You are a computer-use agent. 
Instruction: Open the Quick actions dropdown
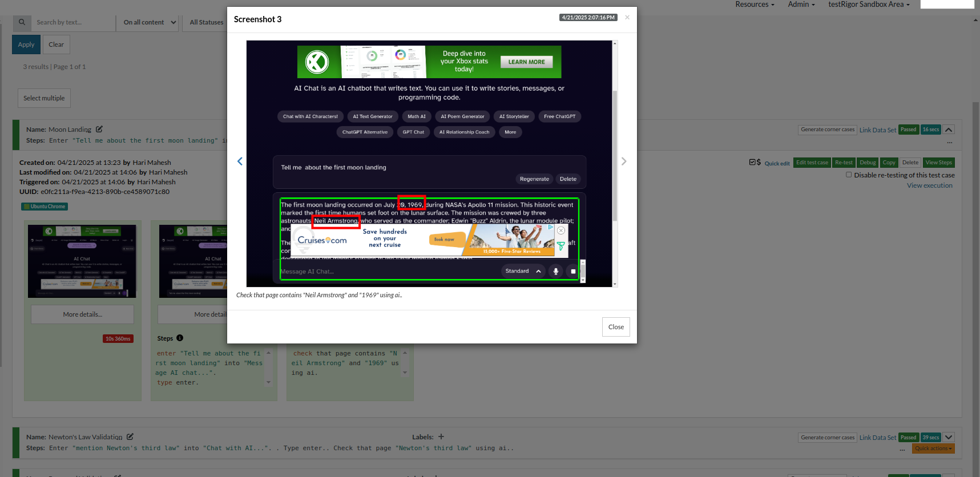[x=933, y=448]
